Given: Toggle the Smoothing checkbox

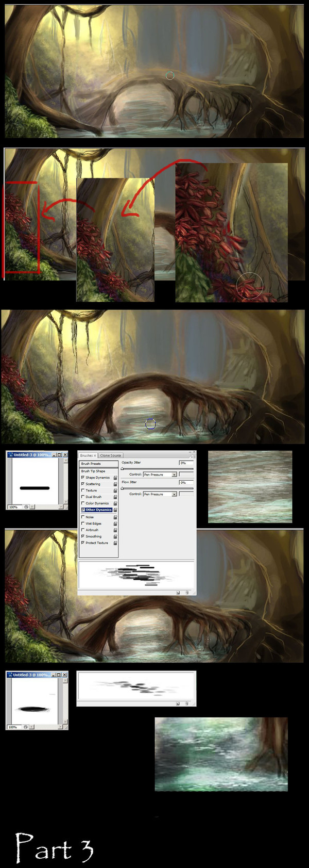Looking at the screenshot, I should (83, 536).
